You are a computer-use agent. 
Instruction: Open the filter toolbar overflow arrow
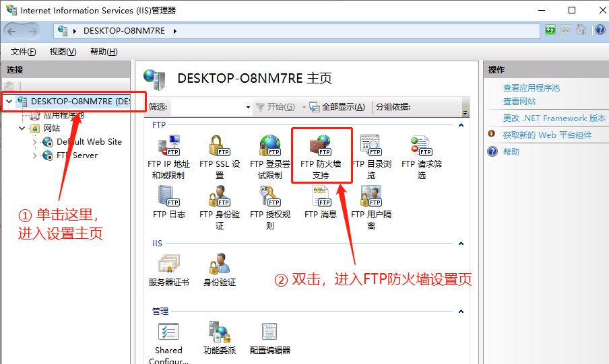(466, 113)
